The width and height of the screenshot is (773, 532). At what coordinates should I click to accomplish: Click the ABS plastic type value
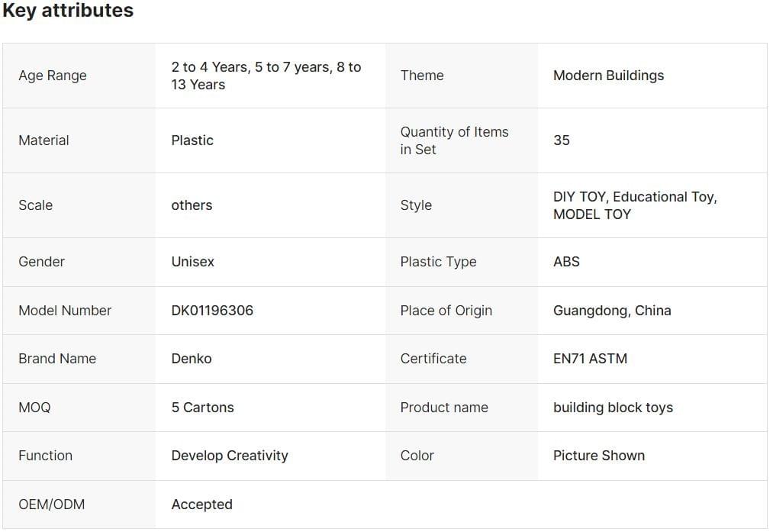pos(566,262)
